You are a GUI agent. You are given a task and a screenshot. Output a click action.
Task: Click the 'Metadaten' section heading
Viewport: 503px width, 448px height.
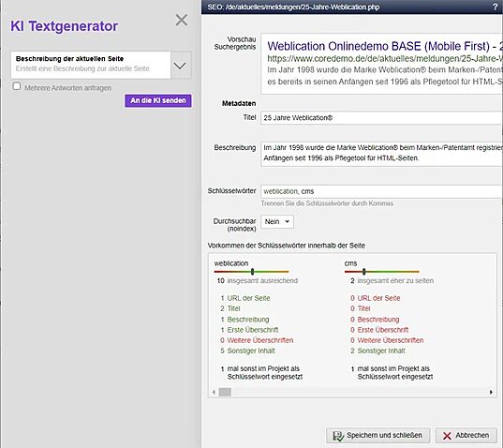click(239, 103)
